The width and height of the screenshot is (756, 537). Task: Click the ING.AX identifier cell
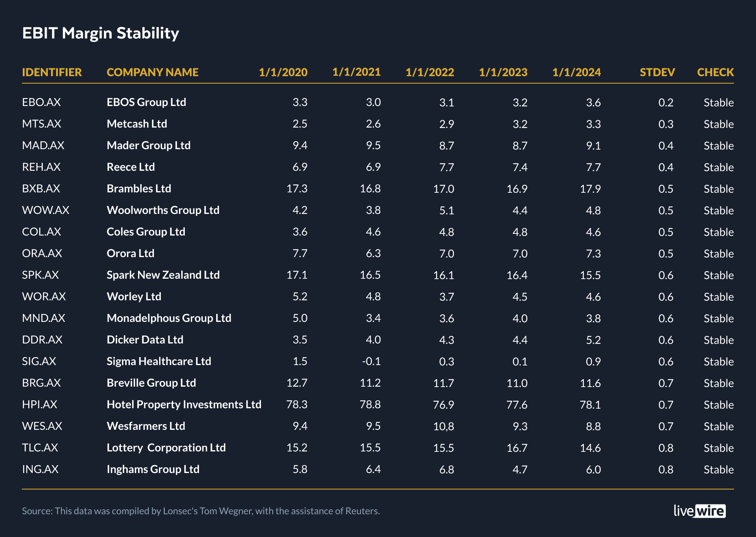40,469
